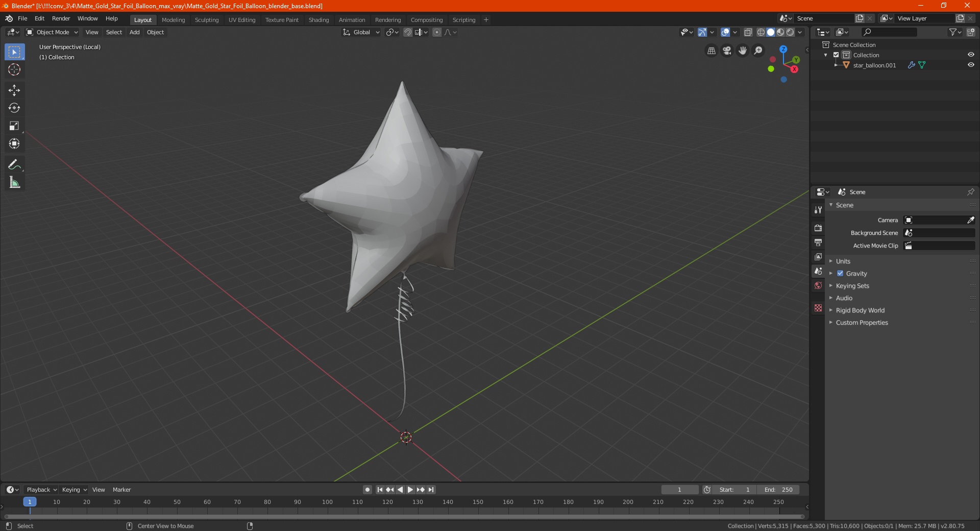Image resolution: width=980 pixels, height=531 pixels.
Task: Add new collection in outliner header
Action: pos(971,32)
